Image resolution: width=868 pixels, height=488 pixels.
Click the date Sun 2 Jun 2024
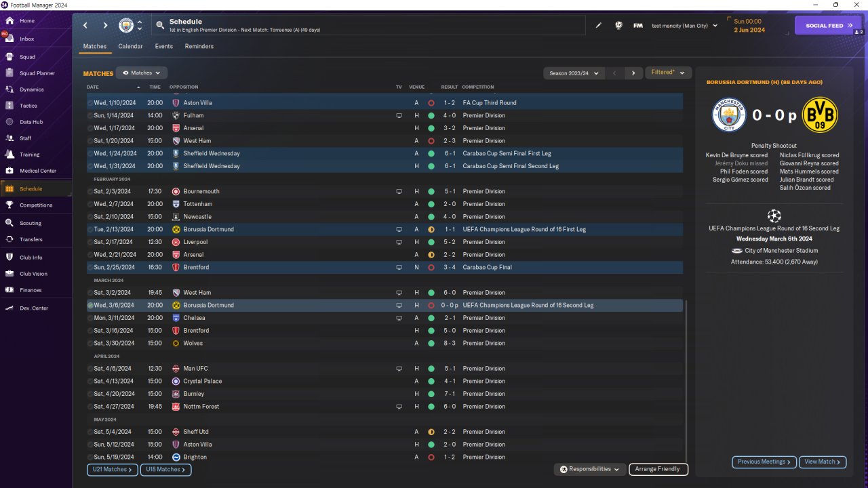tap(749, 26)
